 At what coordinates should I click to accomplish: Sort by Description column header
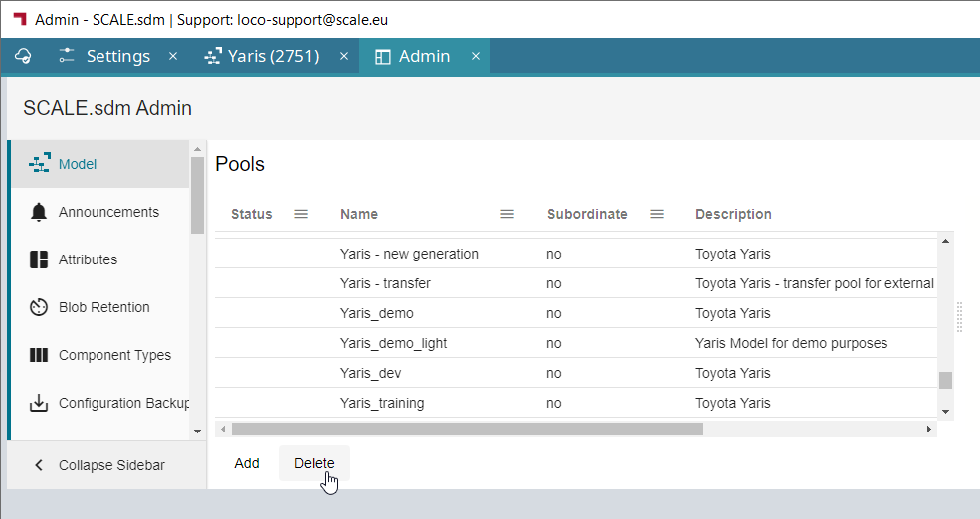click(x=733, y=214)
